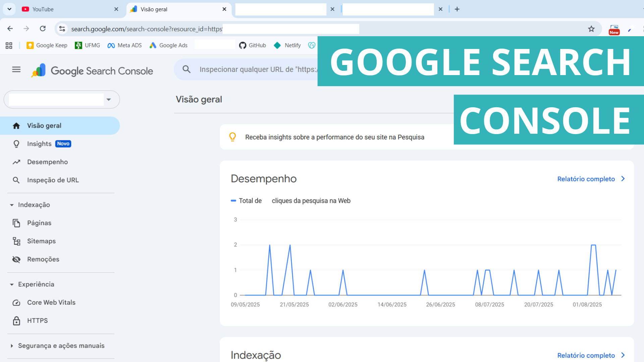644x362 pixels.
Task: Open Desempenho performance report in sidebar
Action: coord(47,162)
